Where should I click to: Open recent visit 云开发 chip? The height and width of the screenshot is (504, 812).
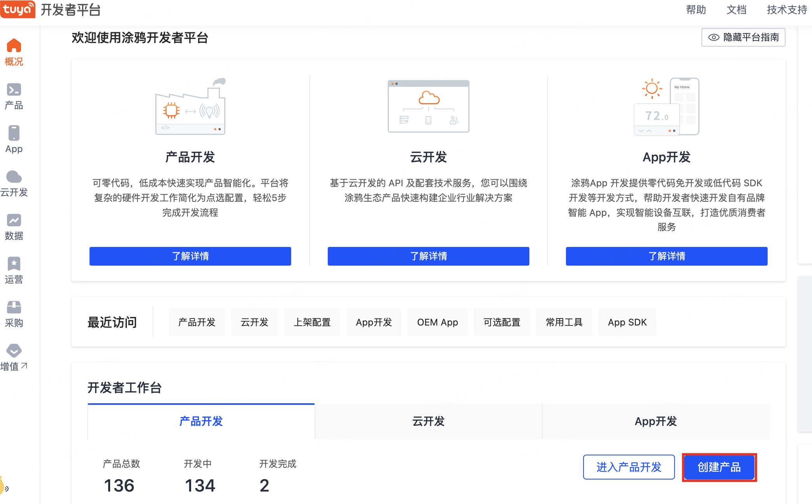point(255,322)
